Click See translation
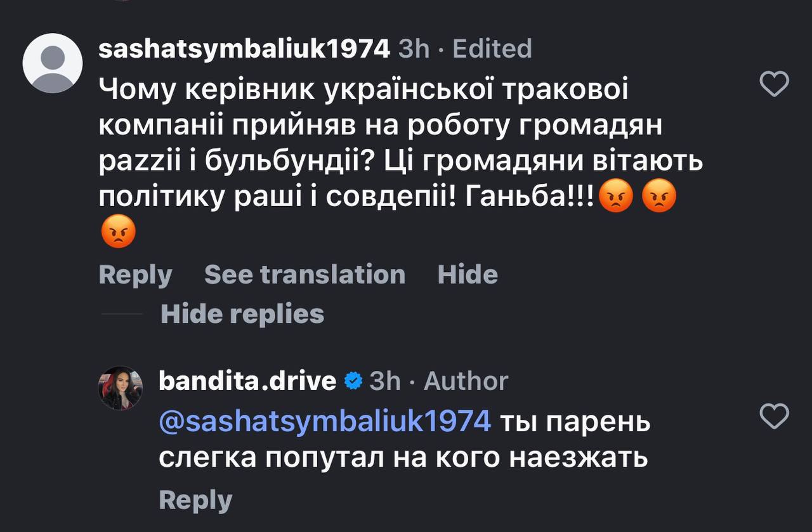812x532 pixels. click(x=304, y=275)
